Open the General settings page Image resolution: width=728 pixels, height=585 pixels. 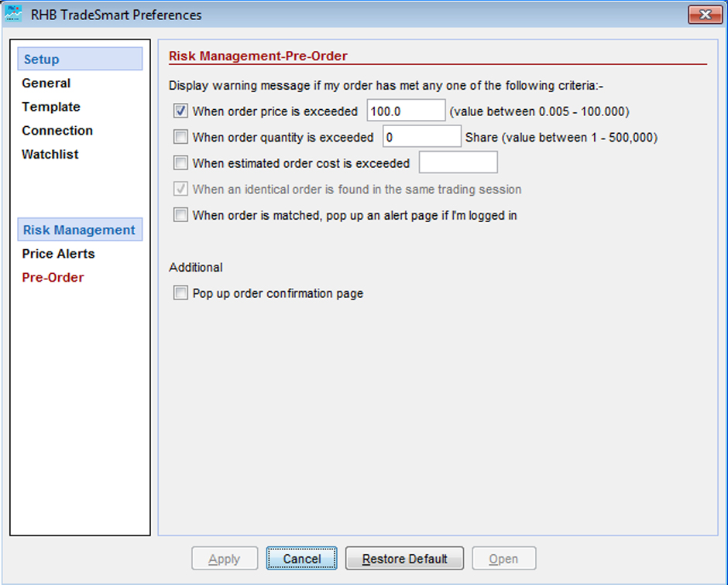coord(46,84)
